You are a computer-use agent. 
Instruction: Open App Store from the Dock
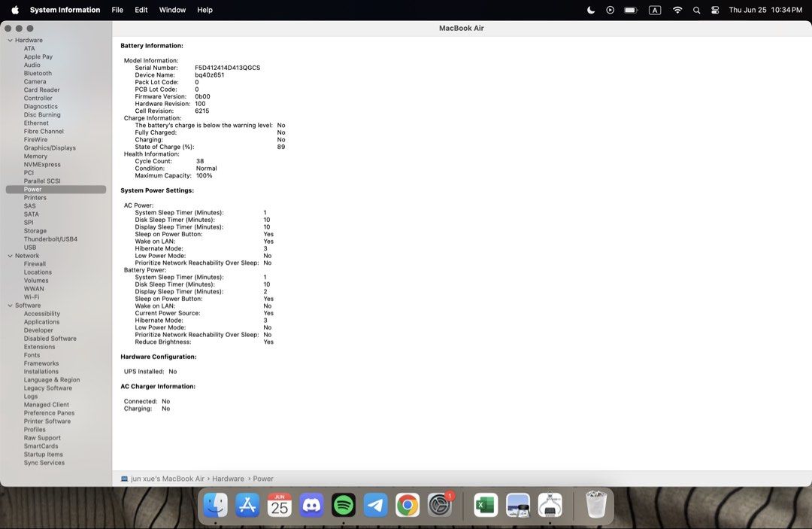pyautogui.click(x=247, y=505)
